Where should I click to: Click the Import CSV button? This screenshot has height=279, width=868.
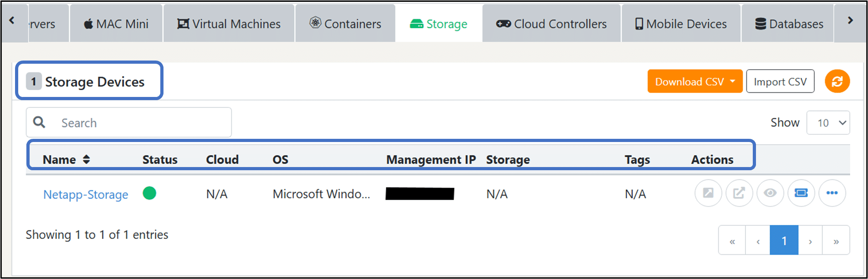780,81
